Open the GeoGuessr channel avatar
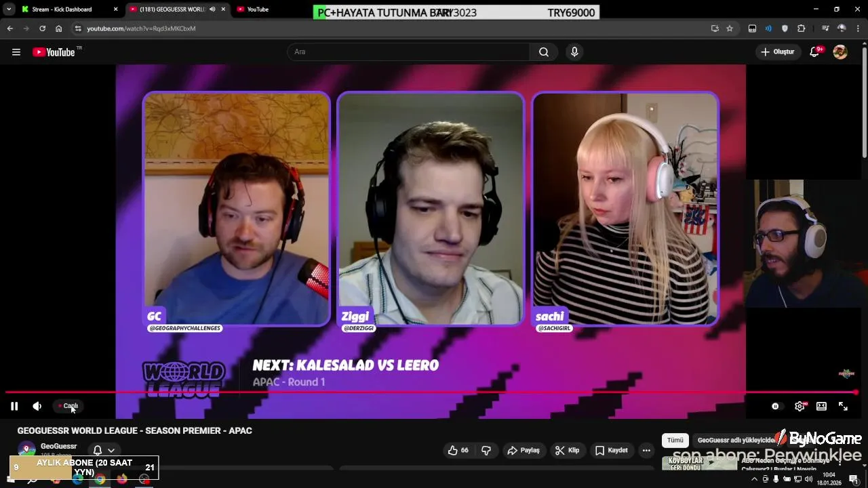868x488 pixels. (x=26, y=449)
